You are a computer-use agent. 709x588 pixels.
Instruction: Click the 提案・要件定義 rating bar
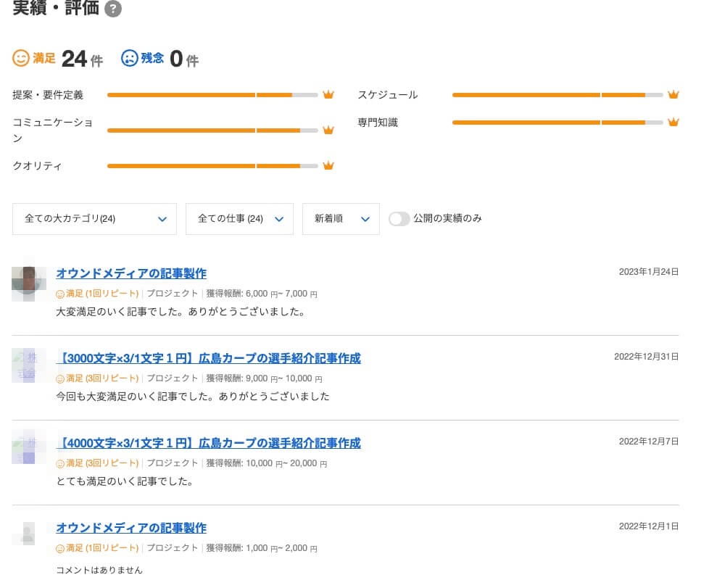coord(212,95)
